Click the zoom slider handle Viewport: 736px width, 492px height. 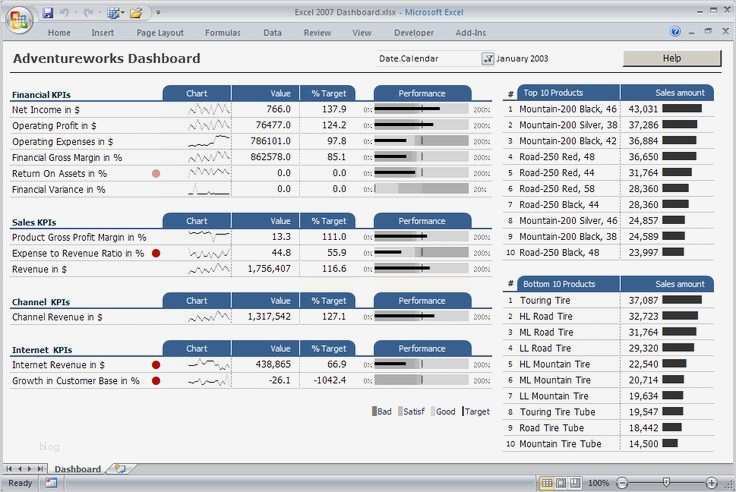pos(666,482)
